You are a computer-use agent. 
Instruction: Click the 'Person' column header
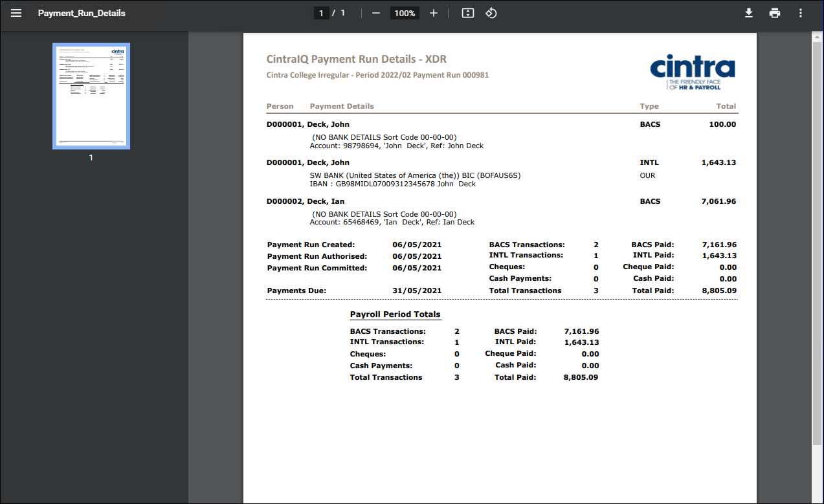tap(280, 106)
